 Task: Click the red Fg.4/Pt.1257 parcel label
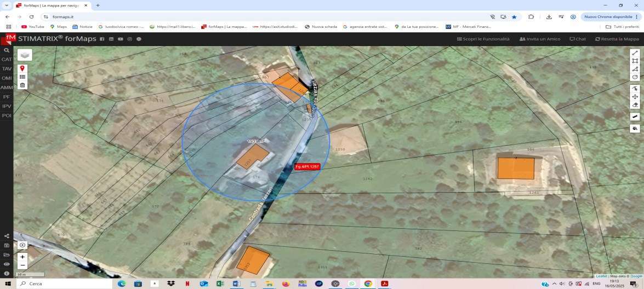[x=307, y=166]
